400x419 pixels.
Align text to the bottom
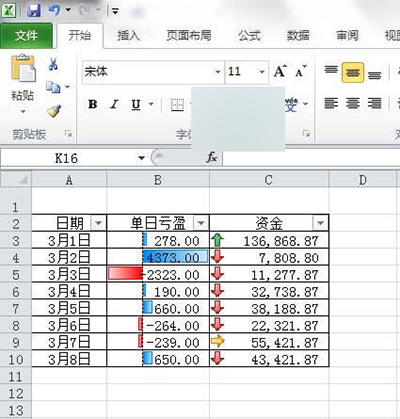374,75
